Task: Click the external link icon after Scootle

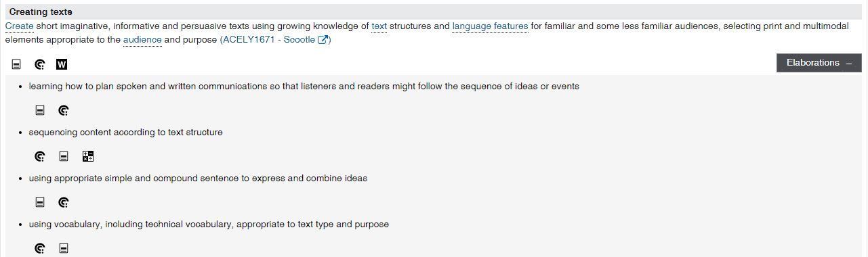Action: click(x=323, y=40)
